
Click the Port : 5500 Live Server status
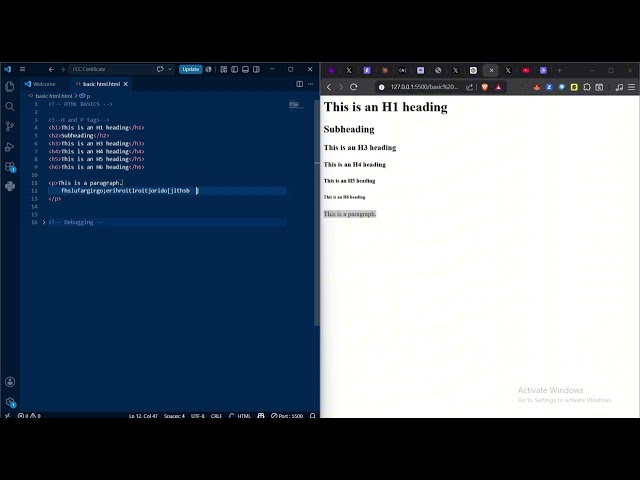click(x=287, y=416)
